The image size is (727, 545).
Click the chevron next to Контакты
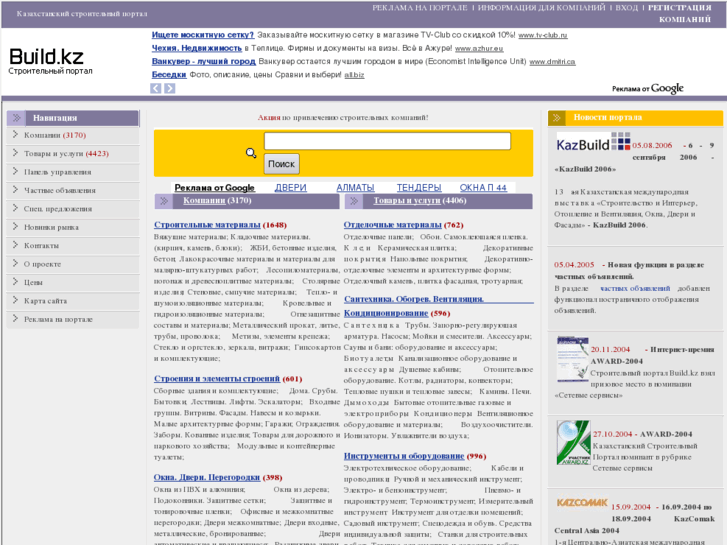pyautogui.click(x=15, y=245)
